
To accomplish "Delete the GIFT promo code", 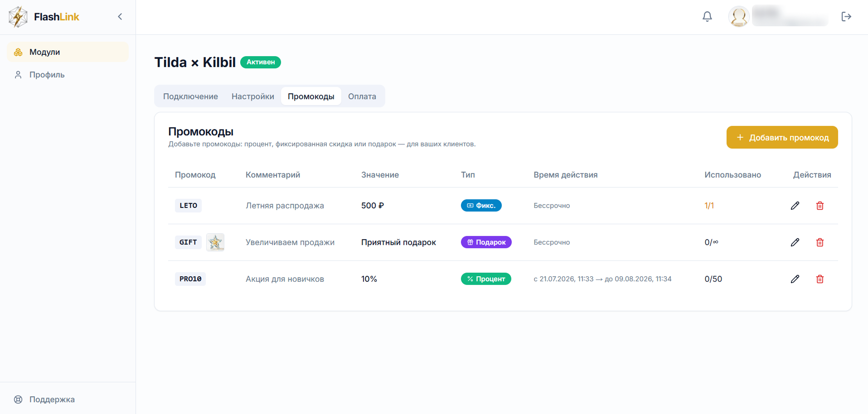I will 820,242.
